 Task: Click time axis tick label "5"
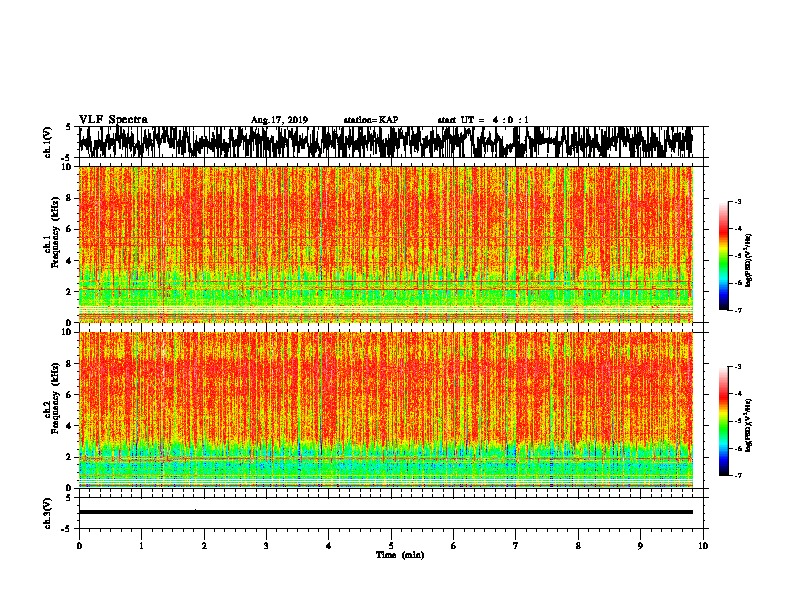(391, 546)
